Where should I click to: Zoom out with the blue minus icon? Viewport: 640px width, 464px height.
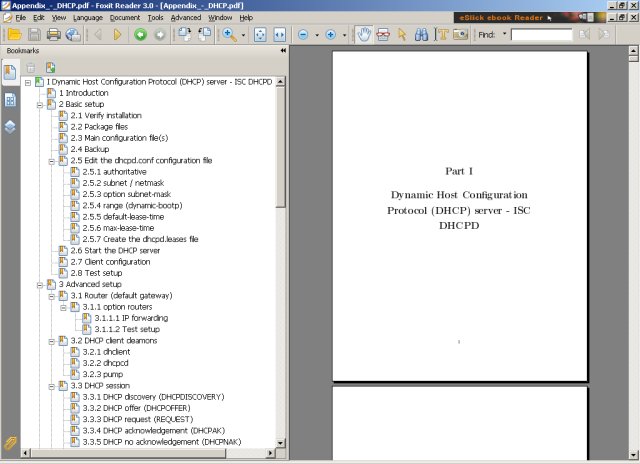click(x=303, y=35)
